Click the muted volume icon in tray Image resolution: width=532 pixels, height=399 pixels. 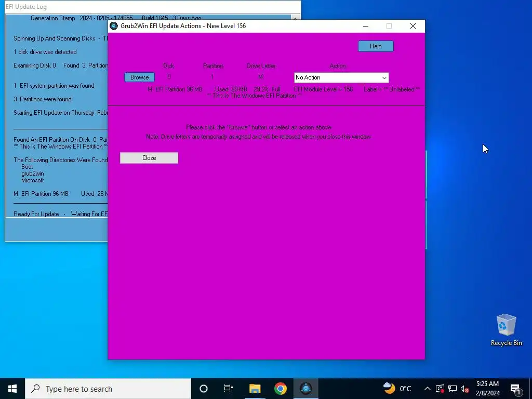coord(465,389)
